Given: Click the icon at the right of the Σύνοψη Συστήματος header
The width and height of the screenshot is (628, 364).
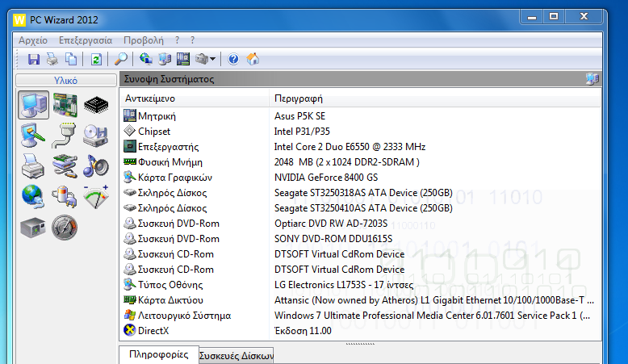Looking at the screenshot, I should (x=592, y=79).
